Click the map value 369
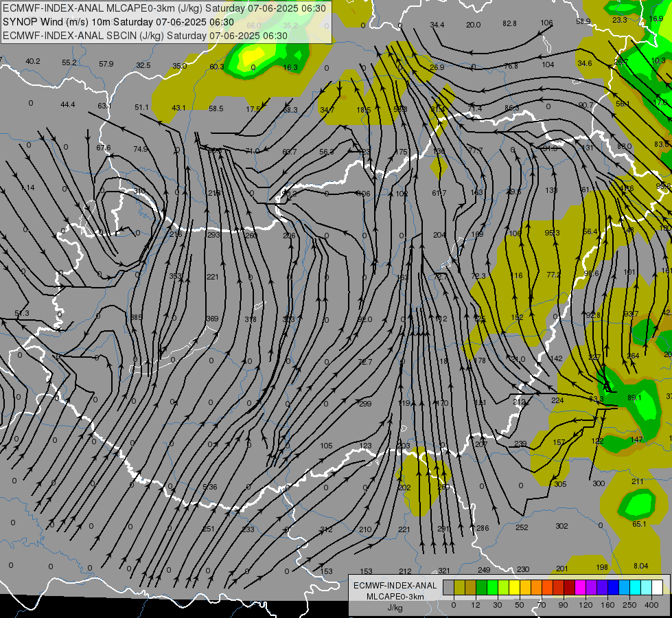Image resolution: width=672 pixels, height=618 pixels. click(x=212, y=319)
